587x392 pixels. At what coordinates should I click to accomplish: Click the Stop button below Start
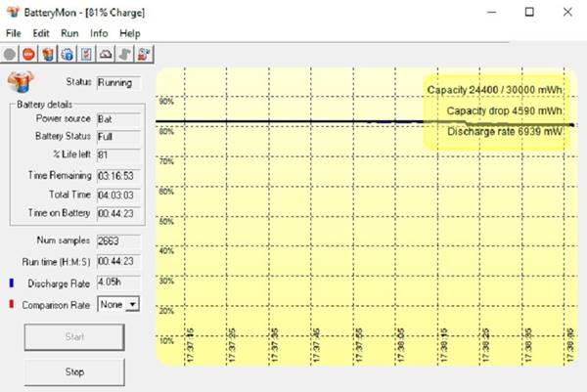(x=74, y=371)
